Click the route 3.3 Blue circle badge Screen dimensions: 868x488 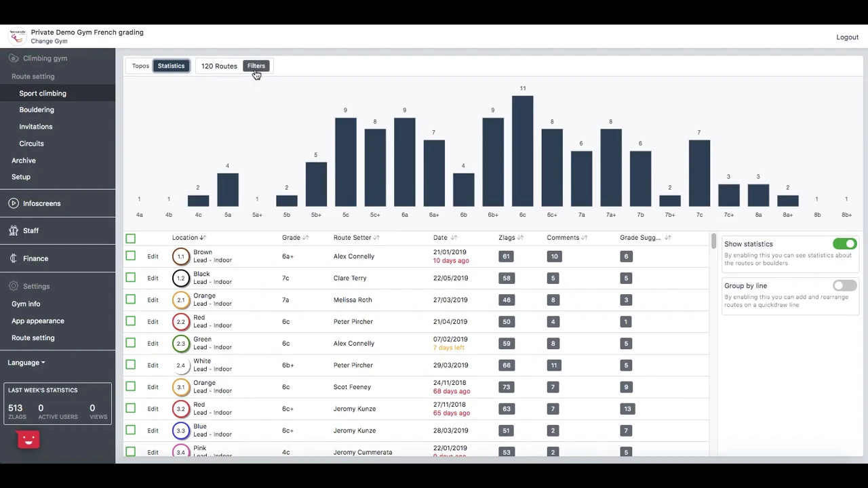180,430
